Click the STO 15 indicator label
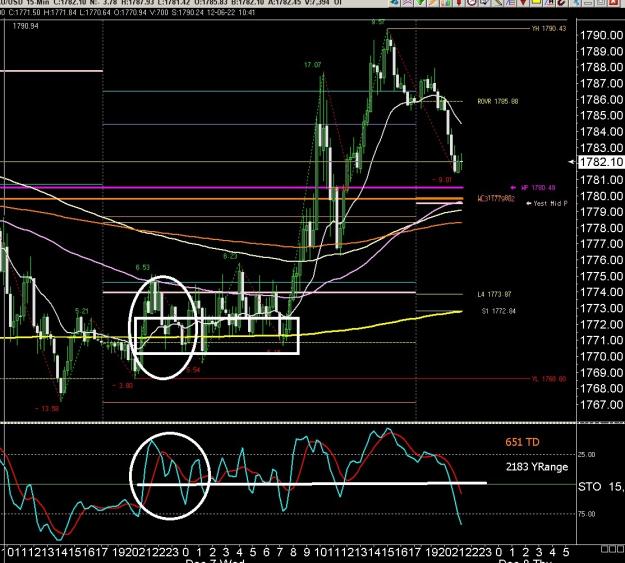The height and width of the screenshot is (563, 625). point(601,486)
